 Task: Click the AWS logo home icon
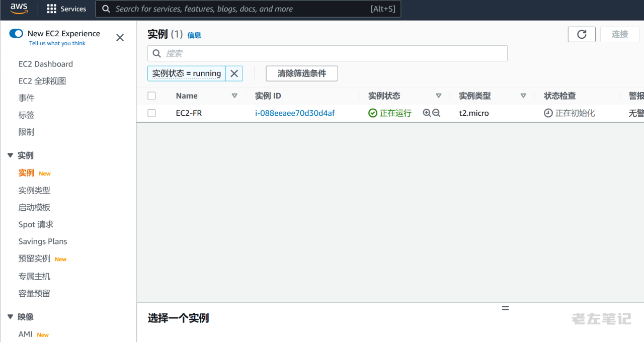click(x=19, y=9)
